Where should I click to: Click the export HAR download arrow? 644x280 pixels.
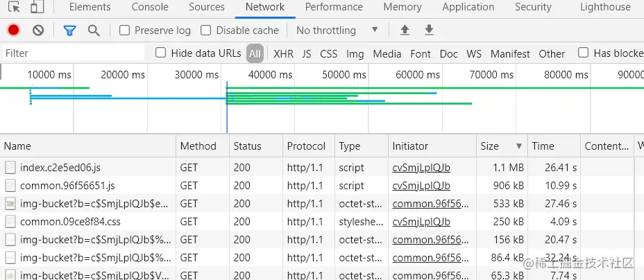[x=429, y=30]
